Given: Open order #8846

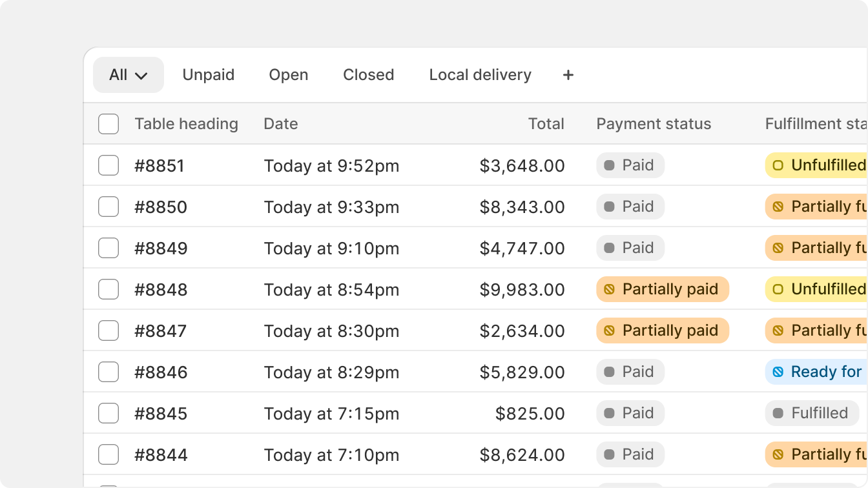Looking at the screenshot, I should (161, 372).
